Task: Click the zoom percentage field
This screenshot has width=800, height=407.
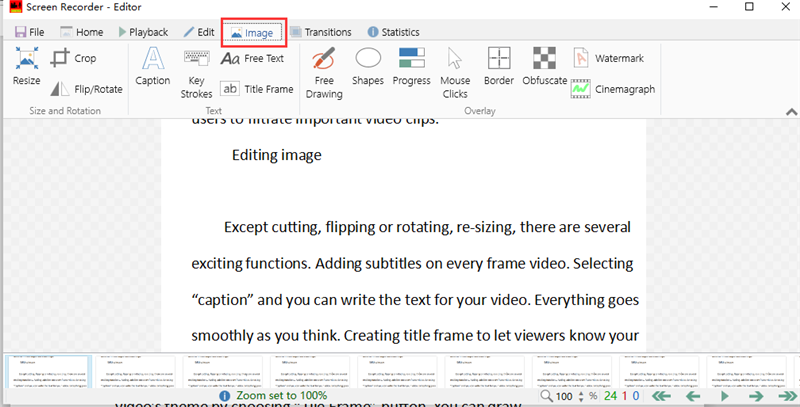Action: [x=564, y=396]
